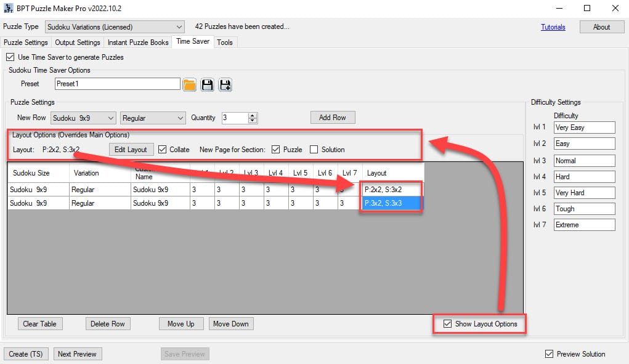Screen dimensions: 629x364
Task: Increase Quantity with the up arrow
Action: pyautogui.click(x=253, y=115)
